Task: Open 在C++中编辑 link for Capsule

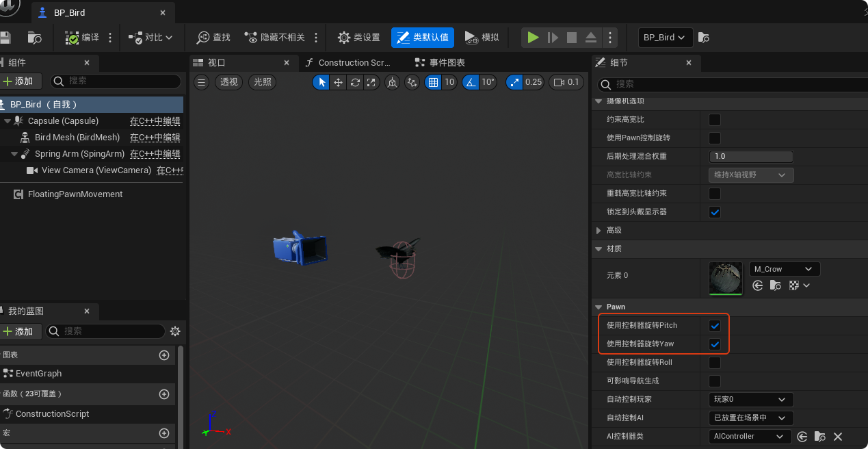Action: coord(155,121)
